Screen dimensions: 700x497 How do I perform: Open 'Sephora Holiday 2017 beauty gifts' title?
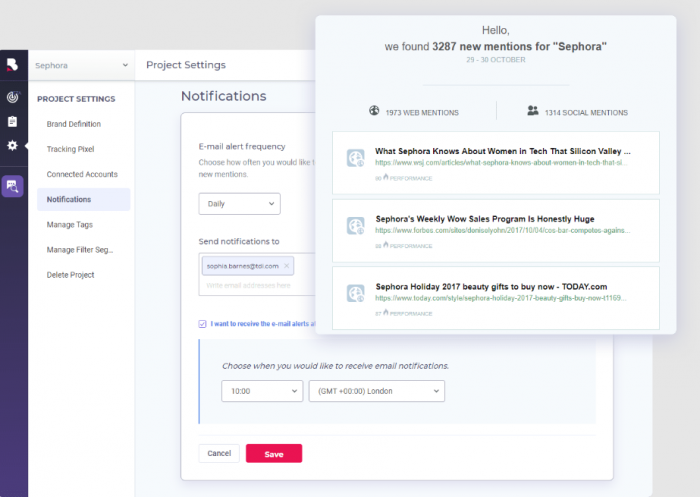(491, 286)
